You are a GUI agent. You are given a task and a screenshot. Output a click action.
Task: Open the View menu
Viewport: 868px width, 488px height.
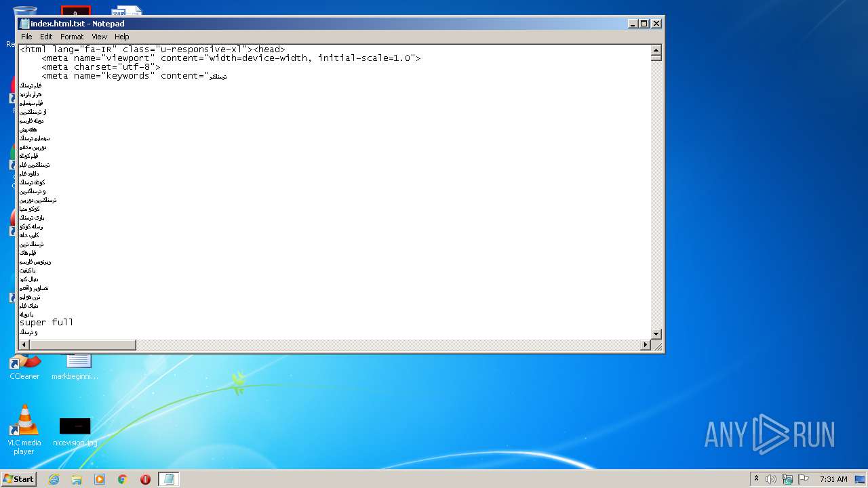(99, 37)
